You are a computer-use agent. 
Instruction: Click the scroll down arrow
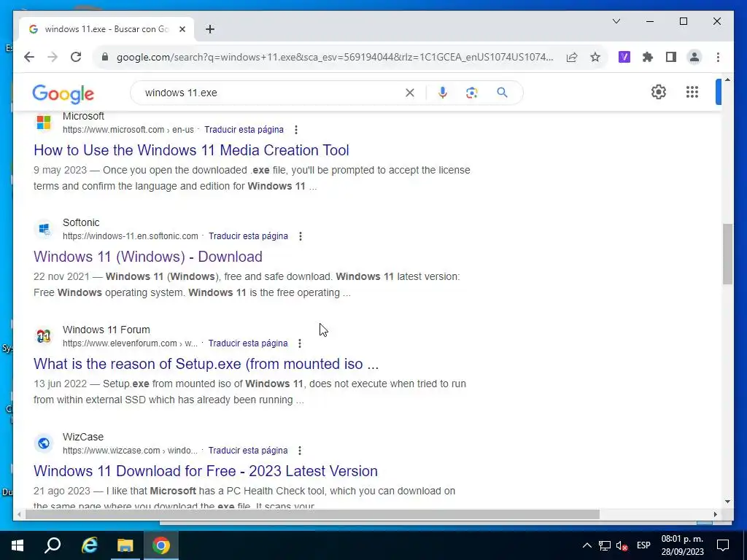click(727, 502)
